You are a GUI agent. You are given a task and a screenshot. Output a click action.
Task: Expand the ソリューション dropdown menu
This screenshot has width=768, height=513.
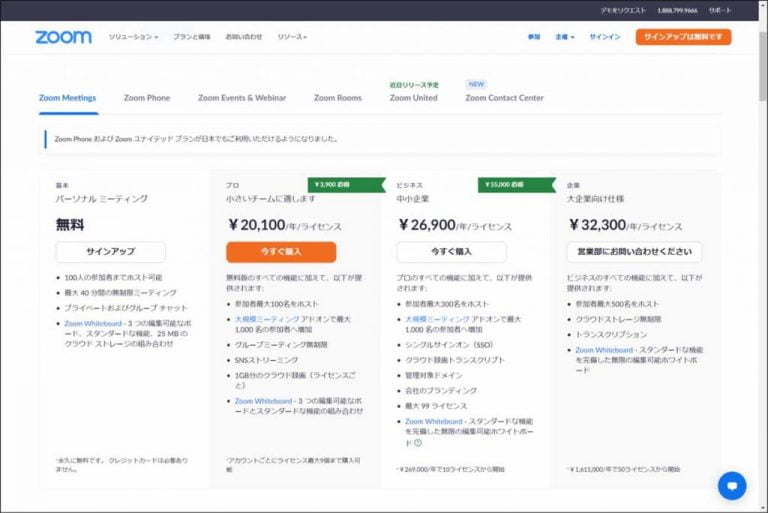tap(133, 37)
